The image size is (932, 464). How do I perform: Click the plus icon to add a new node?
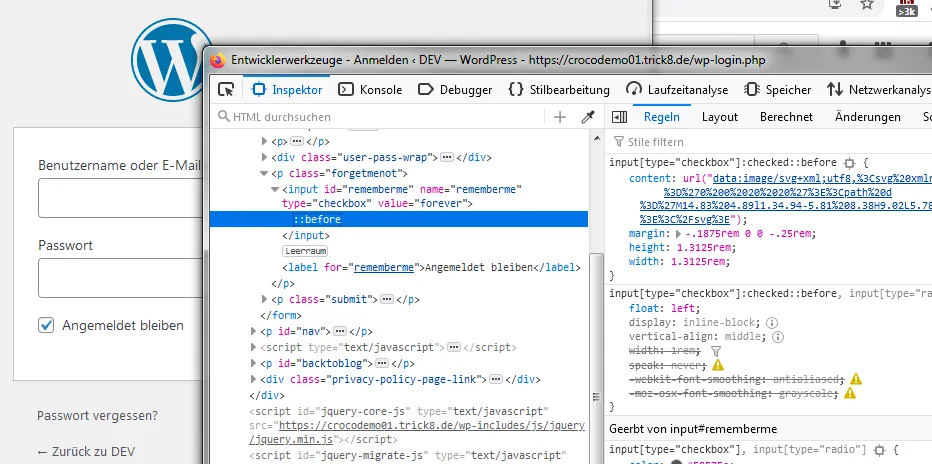(559, 117)
